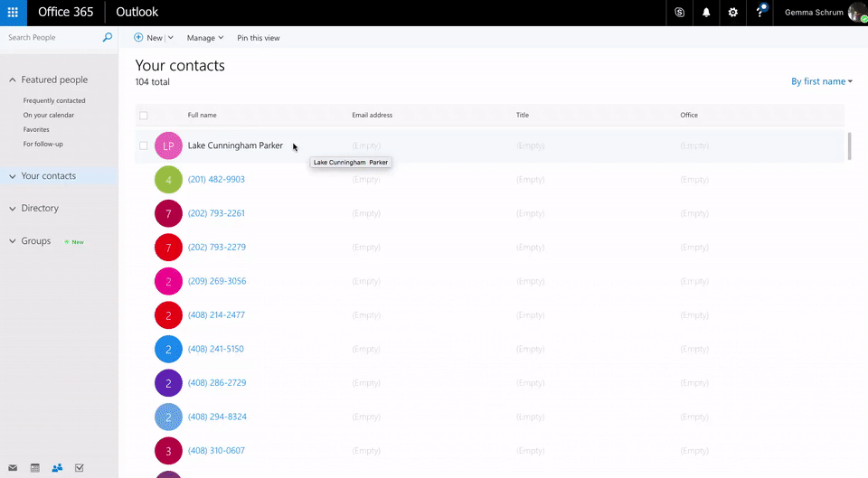Open contact (408) 241-5150

click(x=215, y=349)
